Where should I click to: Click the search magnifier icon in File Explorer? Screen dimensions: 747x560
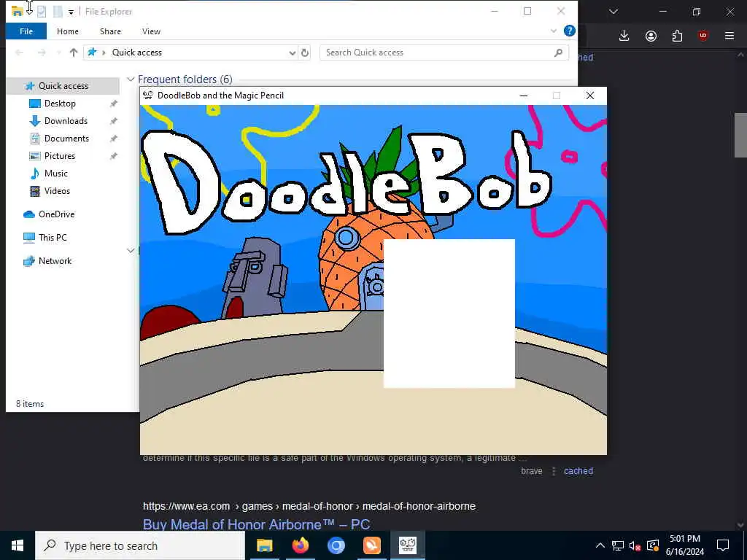(558, 52)
